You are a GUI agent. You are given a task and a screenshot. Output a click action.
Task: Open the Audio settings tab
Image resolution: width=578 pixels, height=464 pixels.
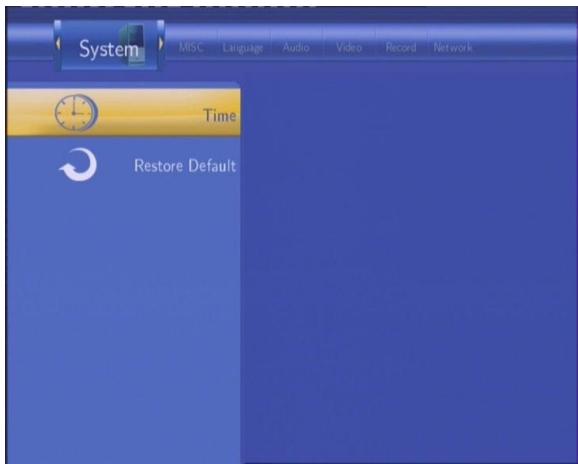coord(296,48)
